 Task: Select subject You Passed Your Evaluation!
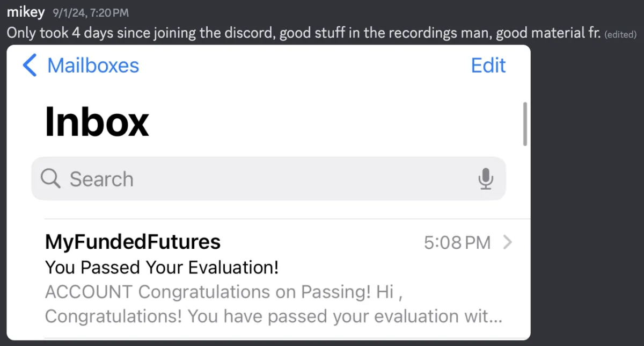point(162,267)
